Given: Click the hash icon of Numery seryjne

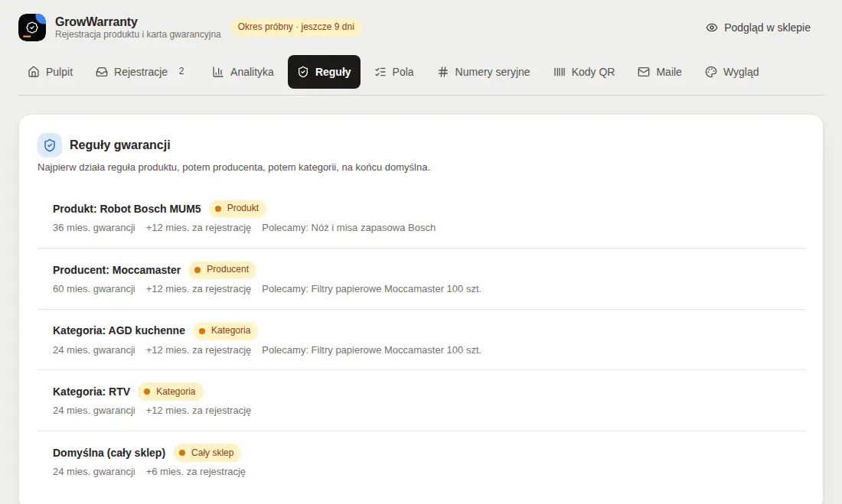Looking at the screenshot, I should point(442,72).
